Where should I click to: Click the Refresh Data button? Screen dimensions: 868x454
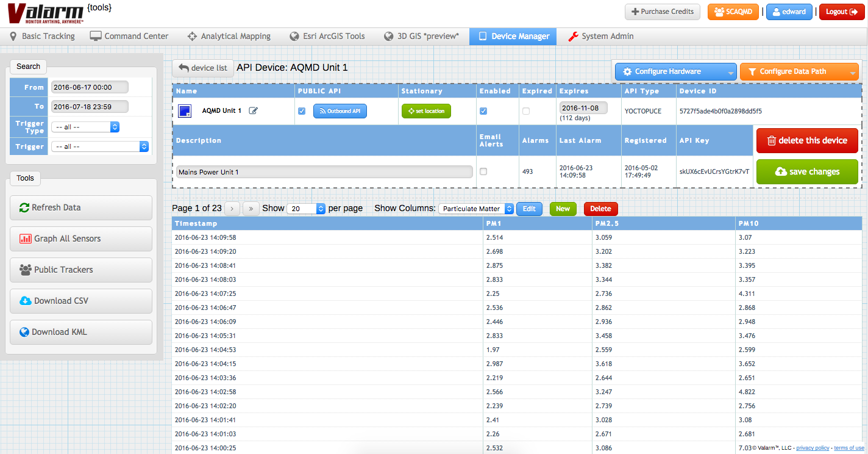(81, 207)
